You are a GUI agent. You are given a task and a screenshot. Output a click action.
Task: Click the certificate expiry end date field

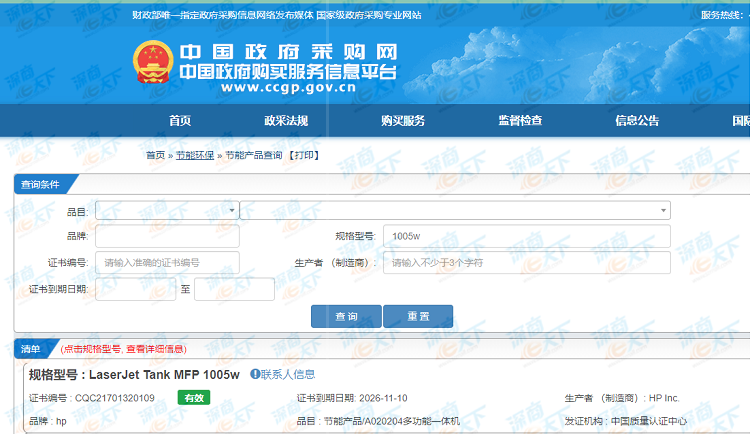coord(234,289)
